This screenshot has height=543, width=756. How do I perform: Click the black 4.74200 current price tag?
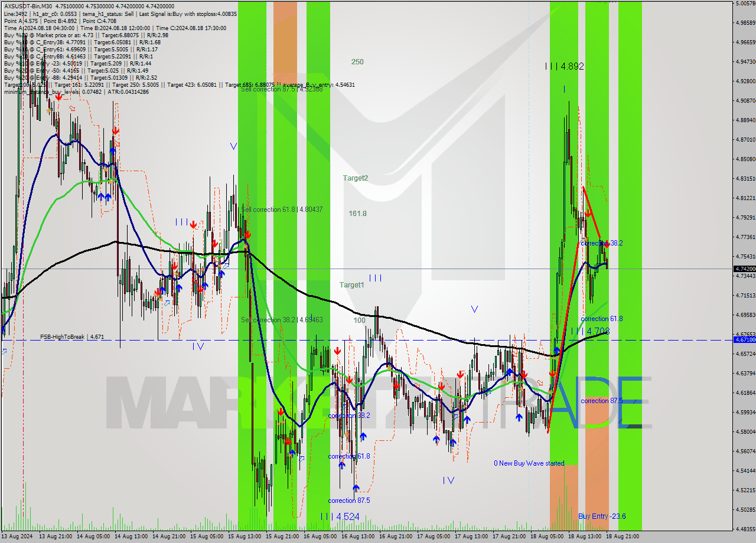pos(744,269)
